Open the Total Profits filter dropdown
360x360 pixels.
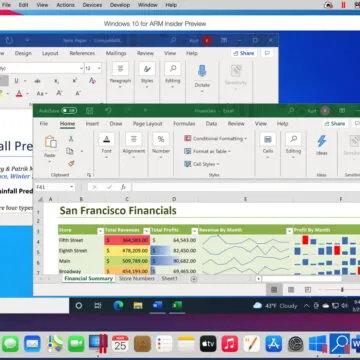click(x=195, y=231)
